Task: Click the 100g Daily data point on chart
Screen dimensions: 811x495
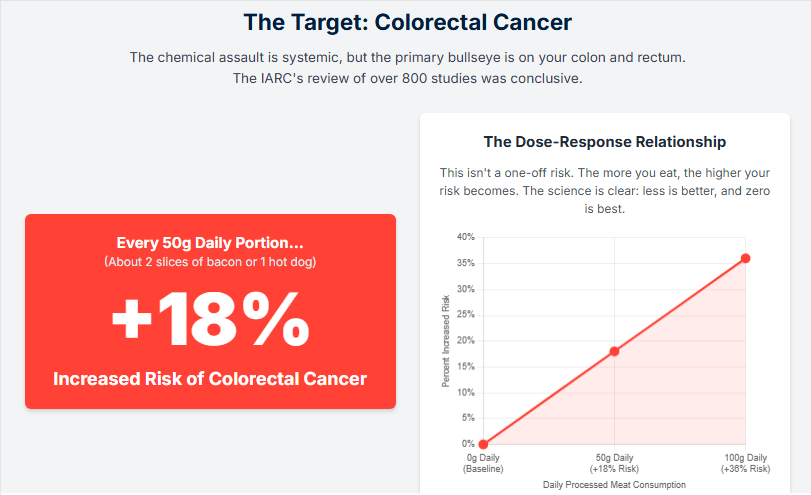Action: click(745, 258)
